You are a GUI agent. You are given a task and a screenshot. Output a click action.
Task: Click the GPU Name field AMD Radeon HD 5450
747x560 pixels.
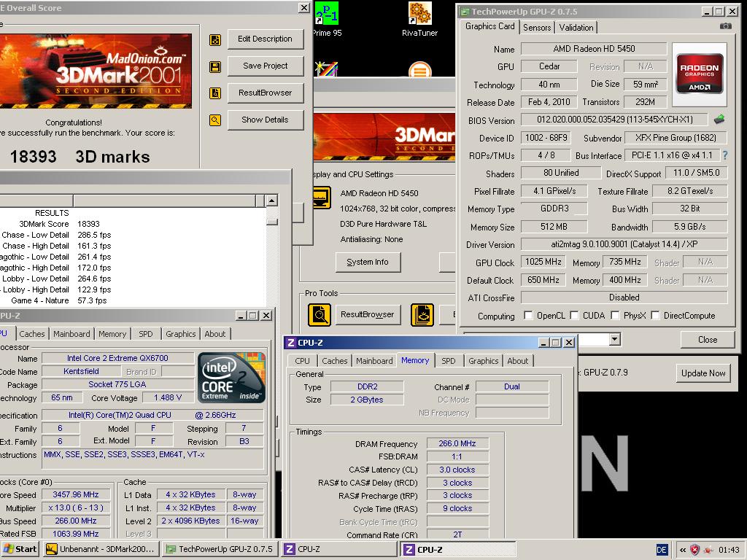point(594,49)
